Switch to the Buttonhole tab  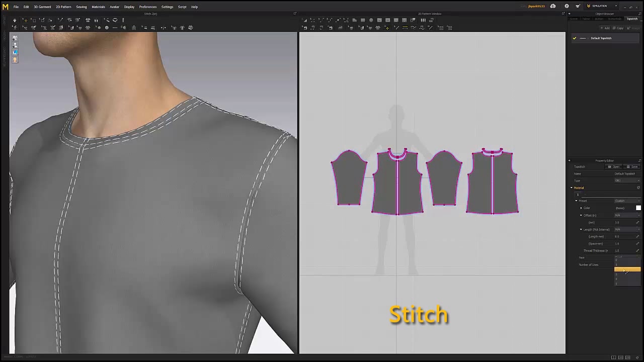tap(615, 19)
